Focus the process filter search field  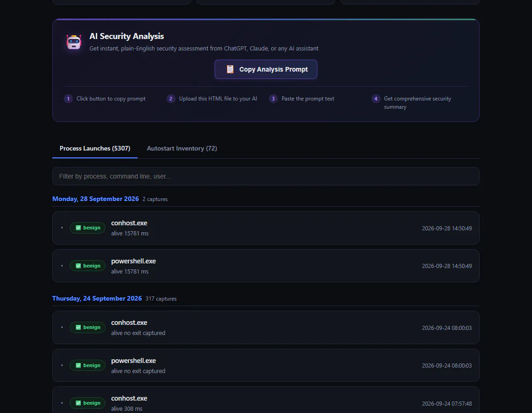266,176
